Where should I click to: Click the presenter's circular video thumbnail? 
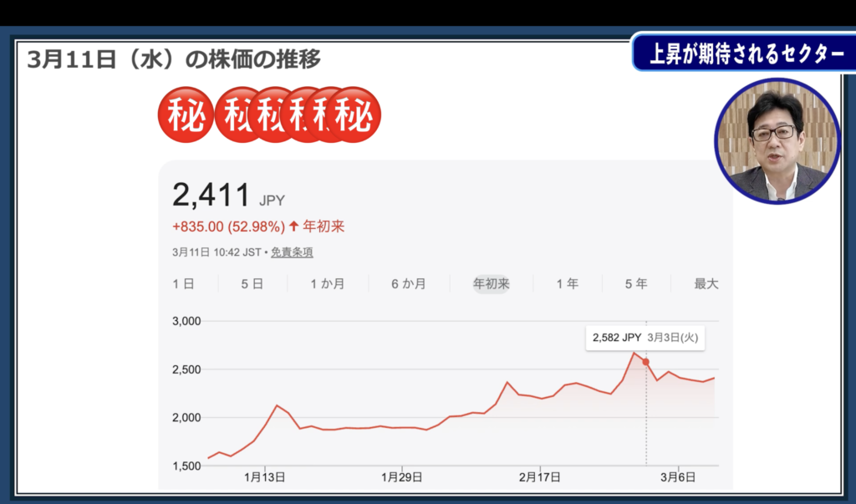777,141
